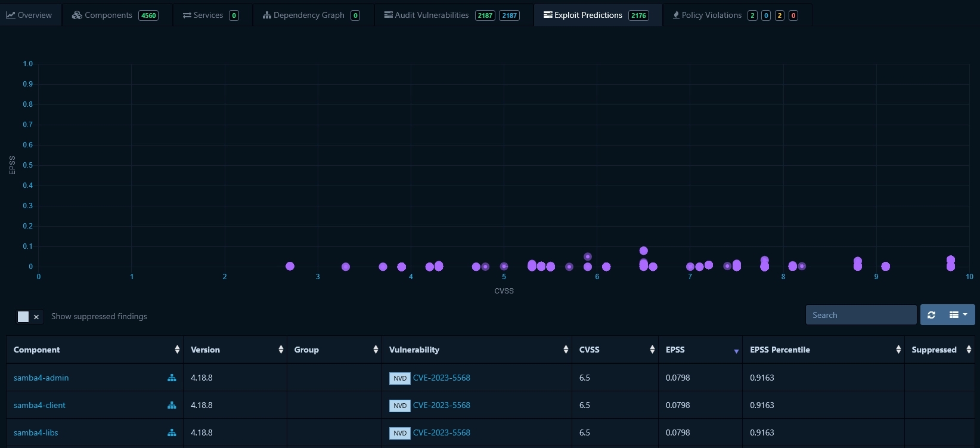The width and height of the screenshot is (980, 448).
Task: Sort by EPSS Percentile column arrows
Action: 898,350
